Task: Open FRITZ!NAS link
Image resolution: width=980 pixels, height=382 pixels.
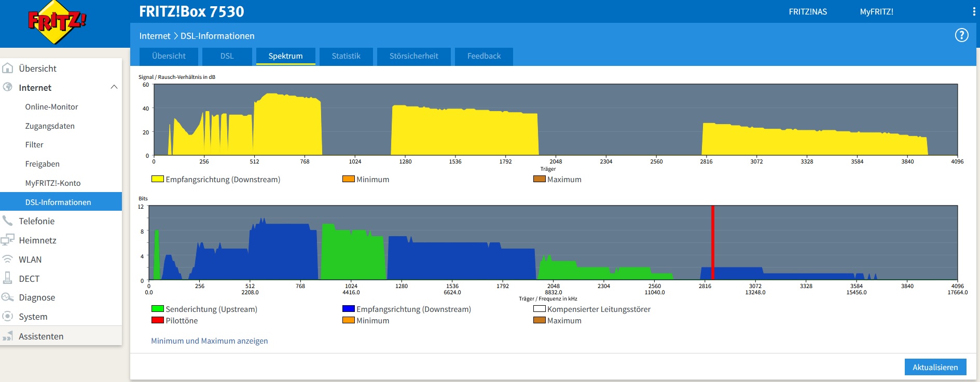Action: [808, 11]
